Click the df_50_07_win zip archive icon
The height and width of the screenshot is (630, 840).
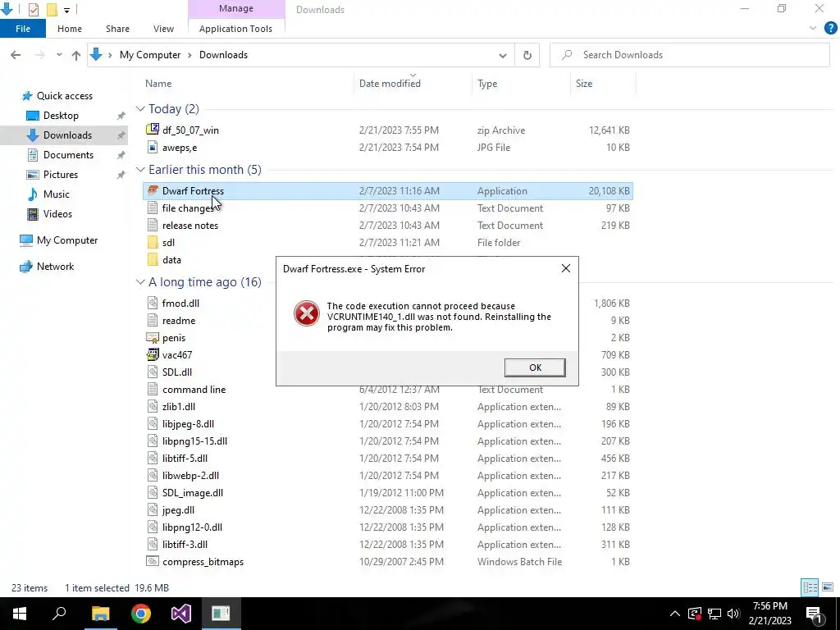(153, 129)
